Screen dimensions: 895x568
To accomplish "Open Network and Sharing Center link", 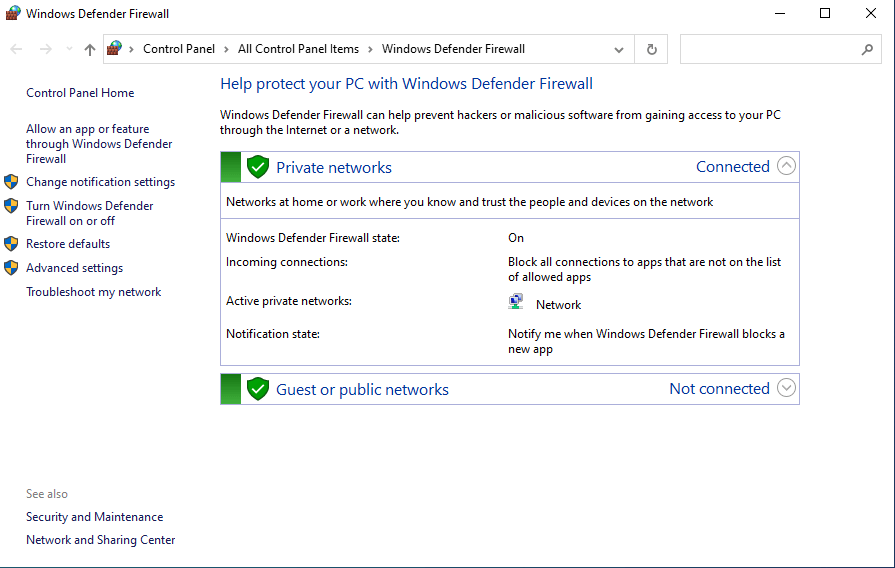I will 100,539.
